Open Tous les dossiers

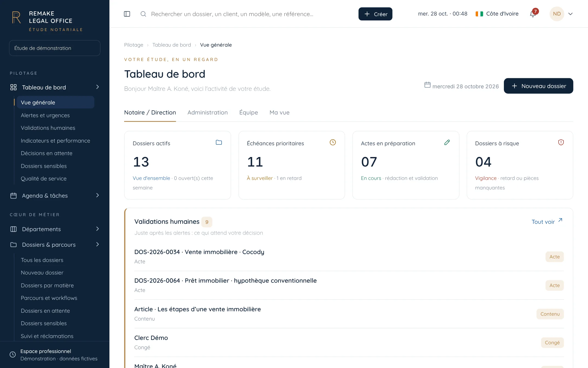click(42, 260)
